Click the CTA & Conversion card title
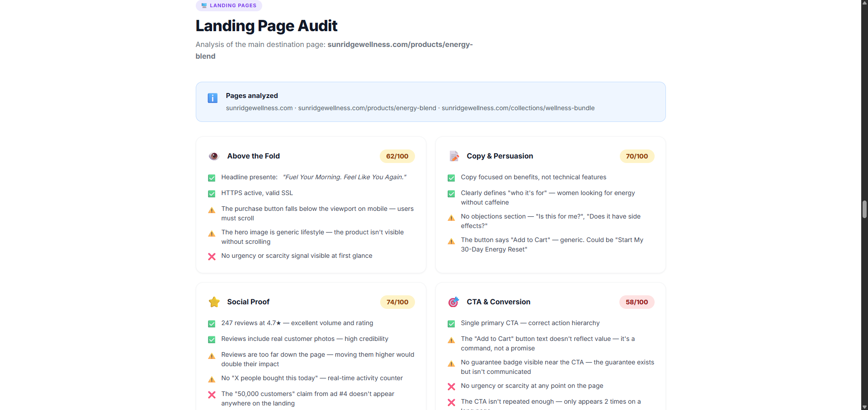This screenshot has width=868, height=410. 499,302
